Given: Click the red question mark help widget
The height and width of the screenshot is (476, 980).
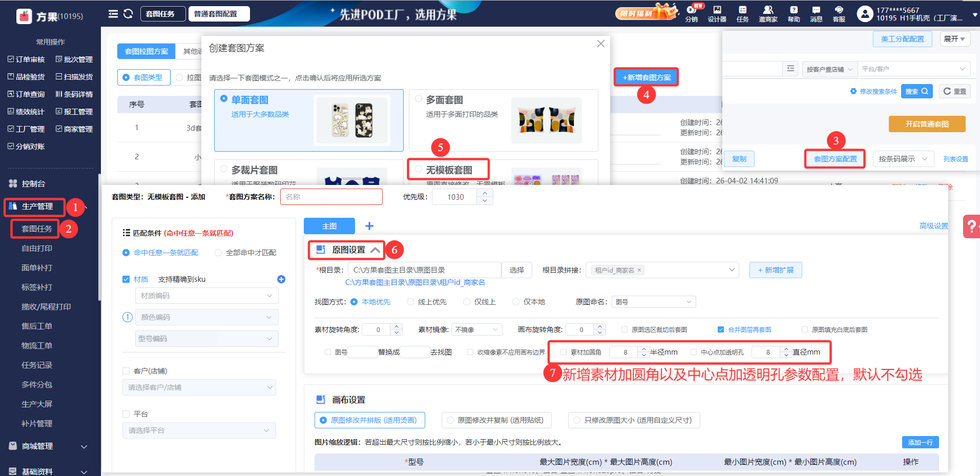Looking at the screenshot, I should pyautogui.click(x=971, y=226).
